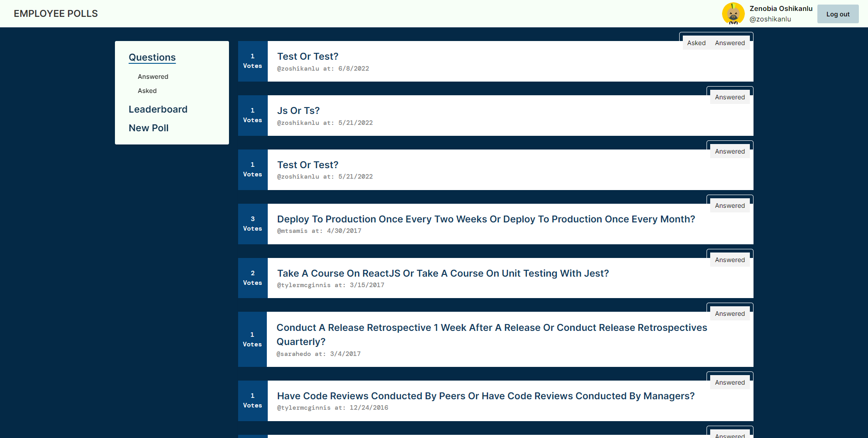Click the user avatar image
868x438 pixels.
point(733,14)
